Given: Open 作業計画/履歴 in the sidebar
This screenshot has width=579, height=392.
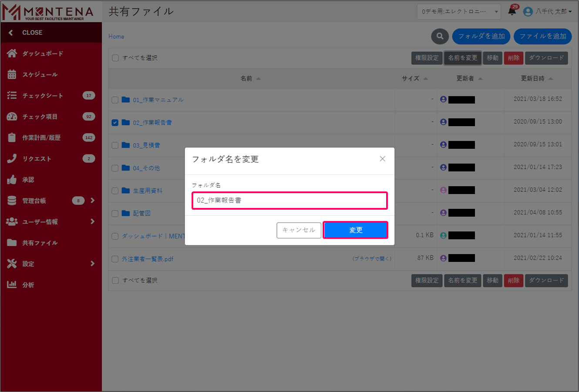Looking at the screenshot, I should (41, 138).
